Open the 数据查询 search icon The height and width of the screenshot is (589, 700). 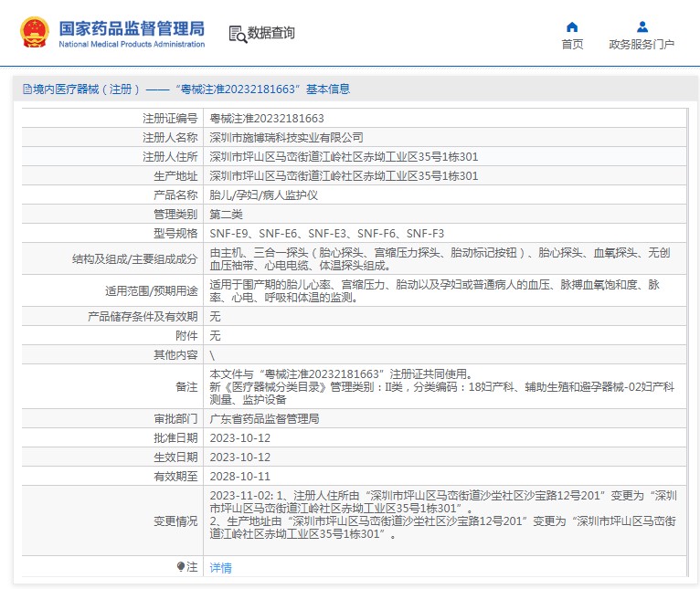click(x=238, y=34)
